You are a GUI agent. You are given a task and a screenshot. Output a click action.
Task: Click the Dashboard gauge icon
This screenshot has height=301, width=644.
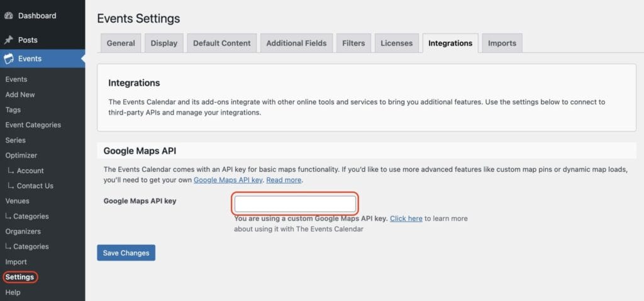[9, 16]
